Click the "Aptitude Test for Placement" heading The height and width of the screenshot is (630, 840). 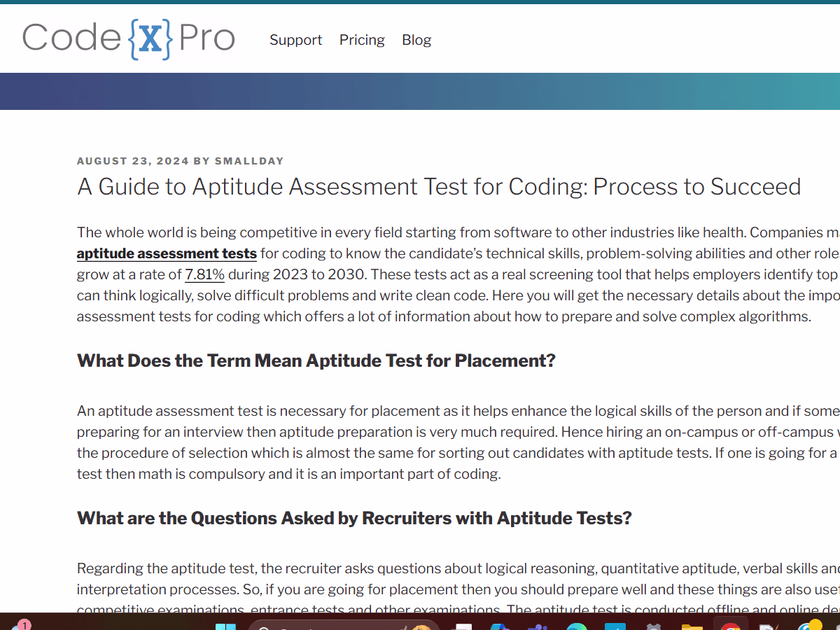316,360
